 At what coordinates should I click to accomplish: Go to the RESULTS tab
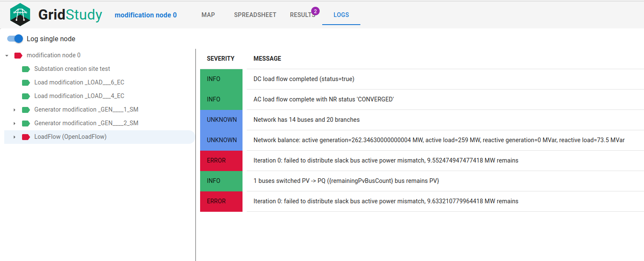pyautogui.click(x=303, y=15)
